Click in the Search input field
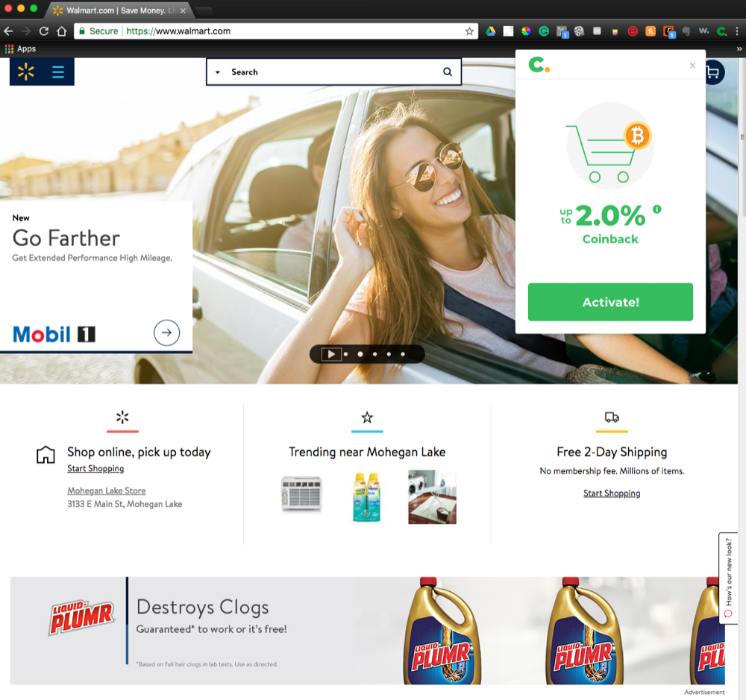 tap(332, 72)
